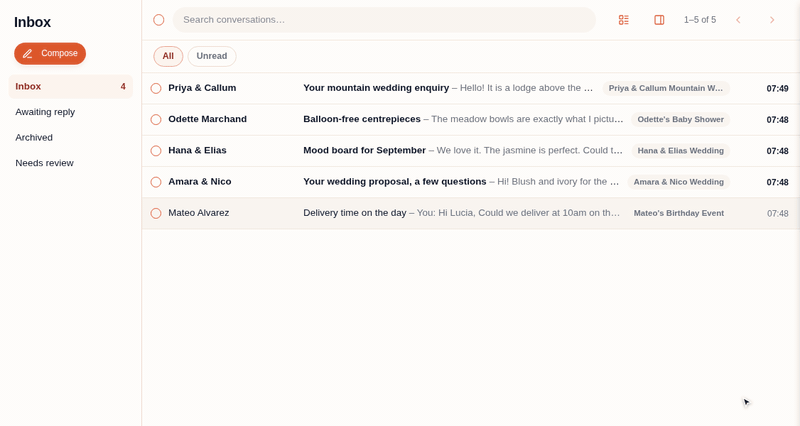The height and width of the screenshot is (426, 800).
Task: Click the '1–5 of 5' page count
Action: (700, 20)
